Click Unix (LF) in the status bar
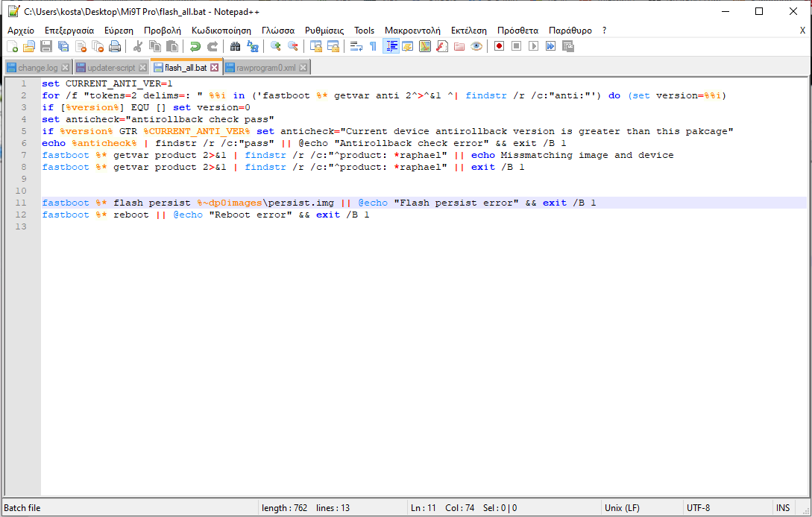 (622, 508)
